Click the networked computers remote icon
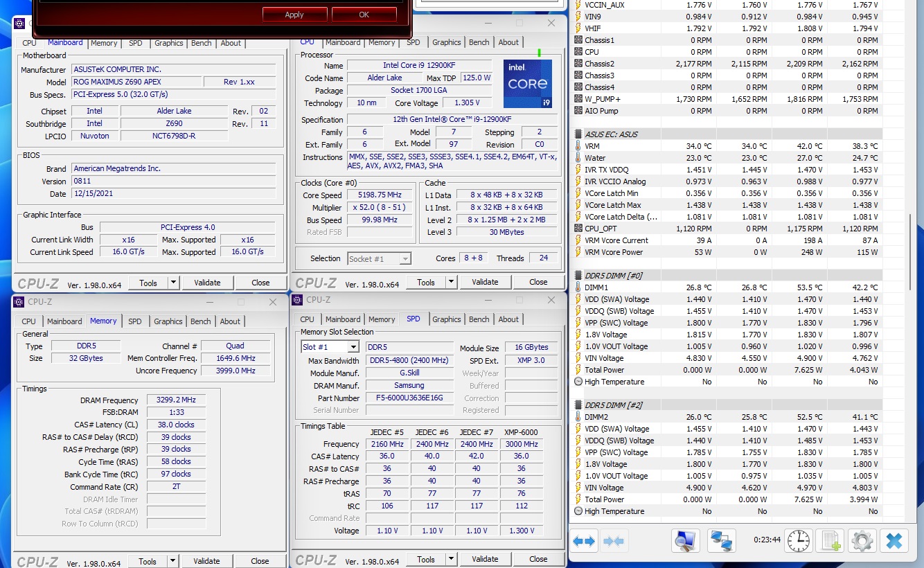924x568 pixels. tap(721, 541)
